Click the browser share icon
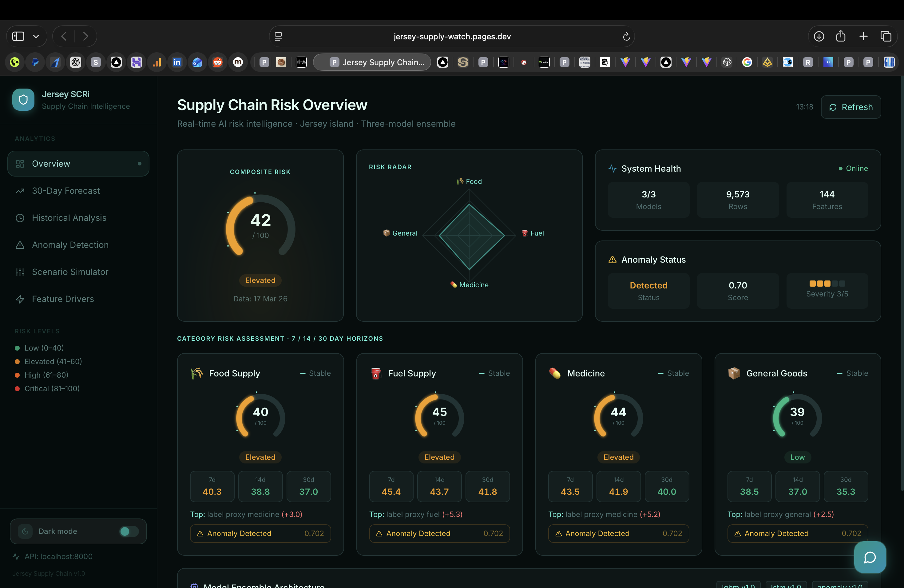 point(841,36)
